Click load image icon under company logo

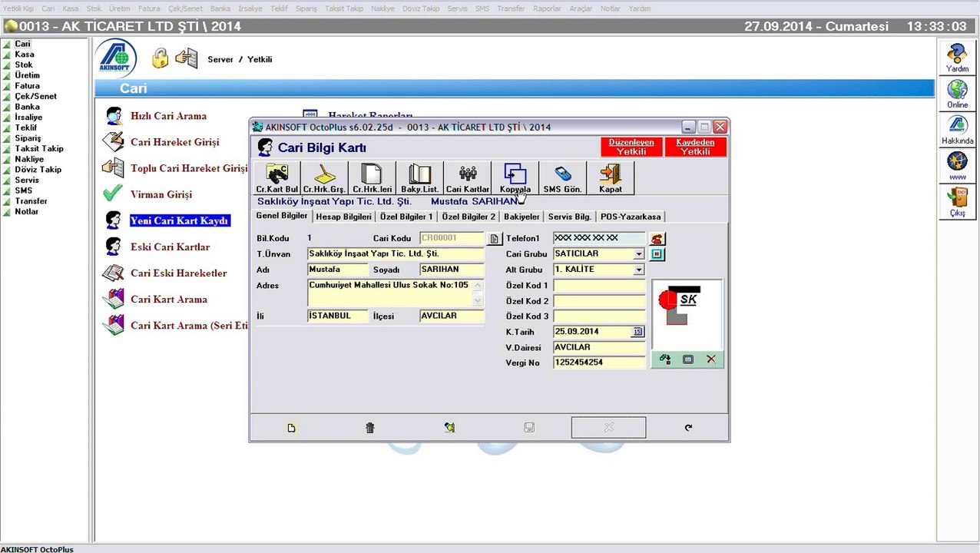(665, 359)
